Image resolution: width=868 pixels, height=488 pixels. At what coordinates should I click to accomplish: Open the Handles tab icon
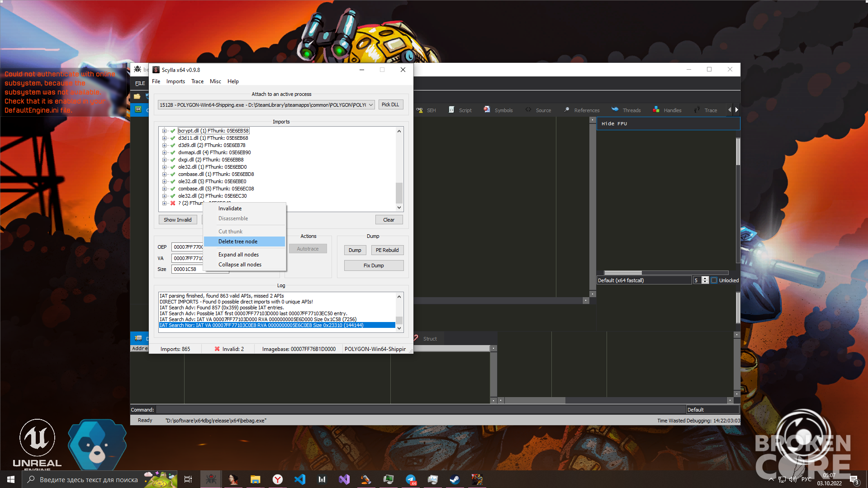click(656, 109)
